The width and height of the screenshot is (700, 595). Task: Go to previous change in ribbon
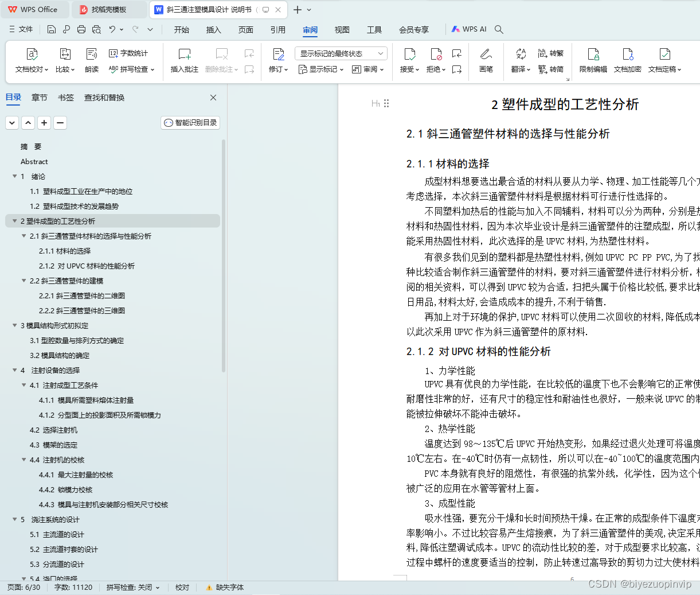point(457,53)
